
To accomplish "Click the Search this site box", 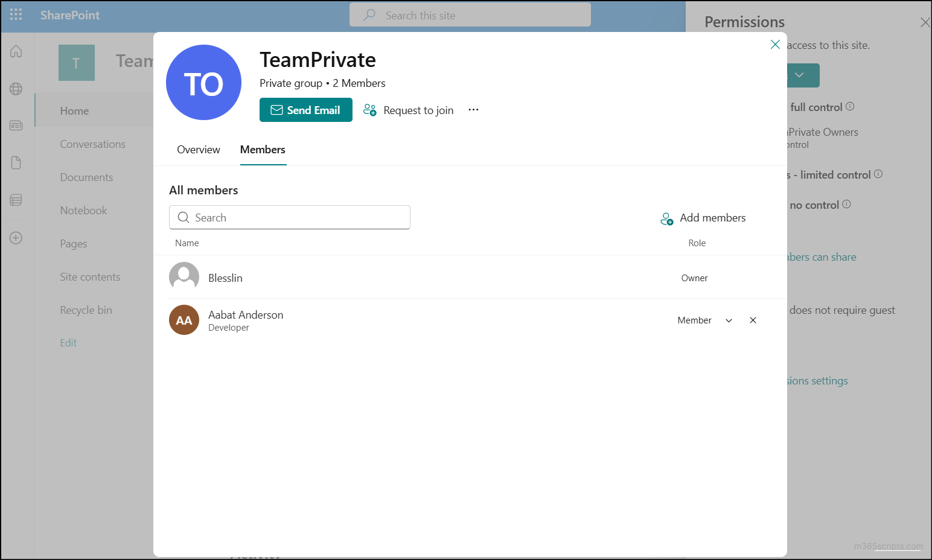I will coord(470,14).
